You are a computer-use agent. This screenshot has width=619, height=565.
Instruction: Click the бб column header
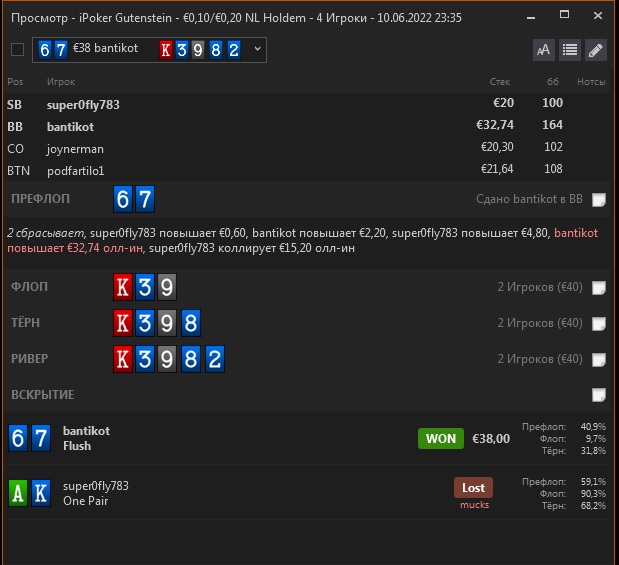click(x=553, y=81)
